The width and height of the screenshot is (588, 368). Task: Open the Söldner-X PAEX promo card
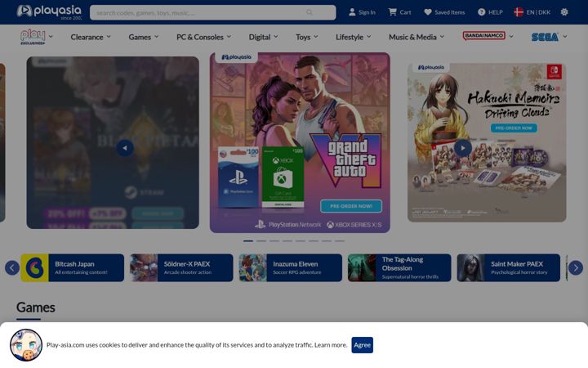pos(181,267)
